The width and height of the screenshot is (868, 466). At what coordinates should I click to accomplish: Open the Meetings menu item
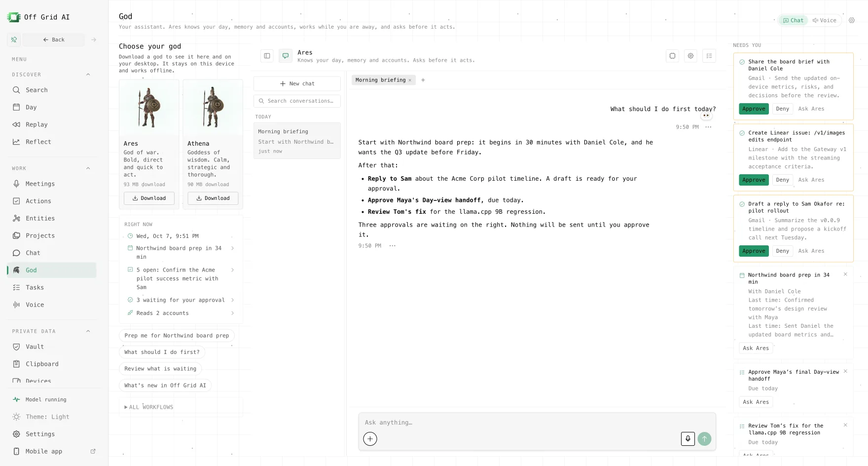[x=52, y=184]
